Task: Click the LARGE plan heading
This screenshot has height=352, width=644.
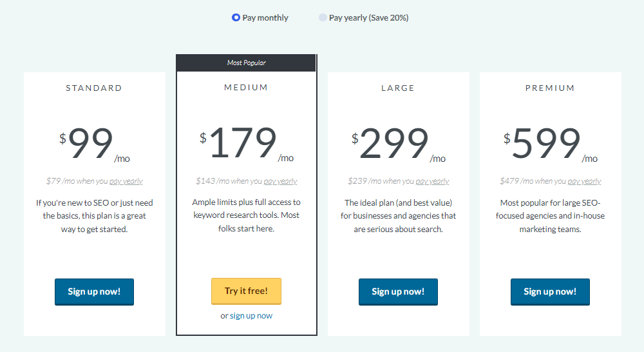Action: [x=398, y=88]
